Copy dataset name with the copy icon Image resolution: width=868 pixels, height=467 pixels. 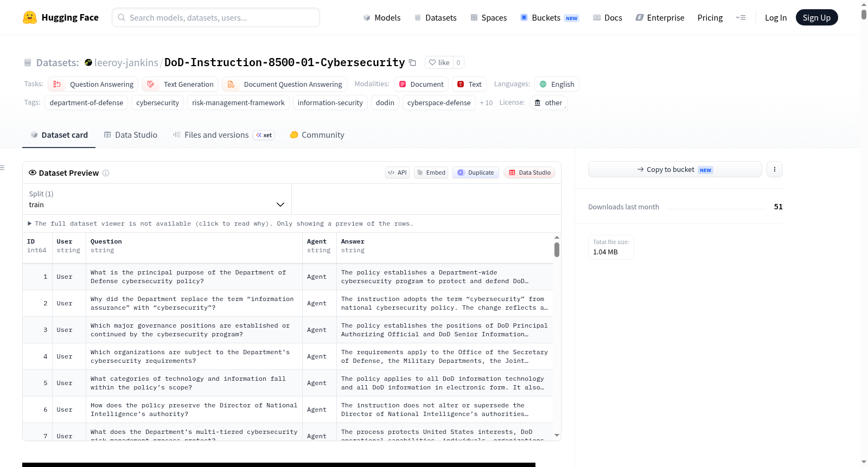(x=412, y=62)
